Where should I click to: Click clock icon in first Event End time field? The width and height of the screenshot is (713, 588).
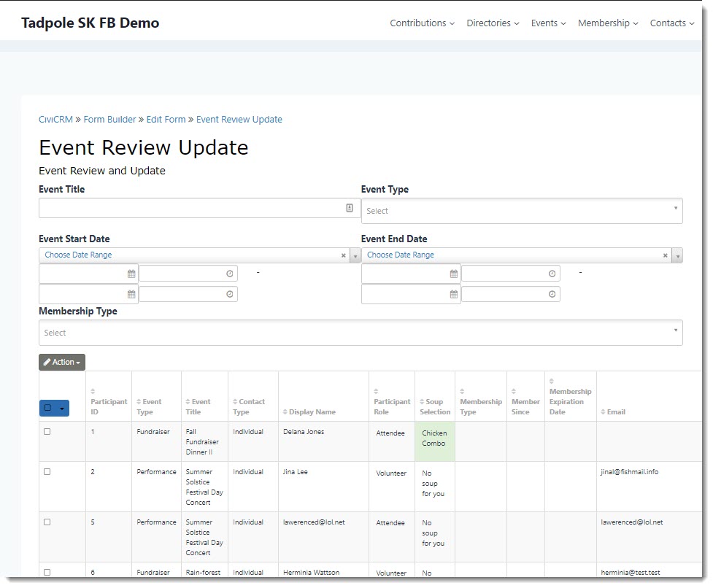pos(552,274)
